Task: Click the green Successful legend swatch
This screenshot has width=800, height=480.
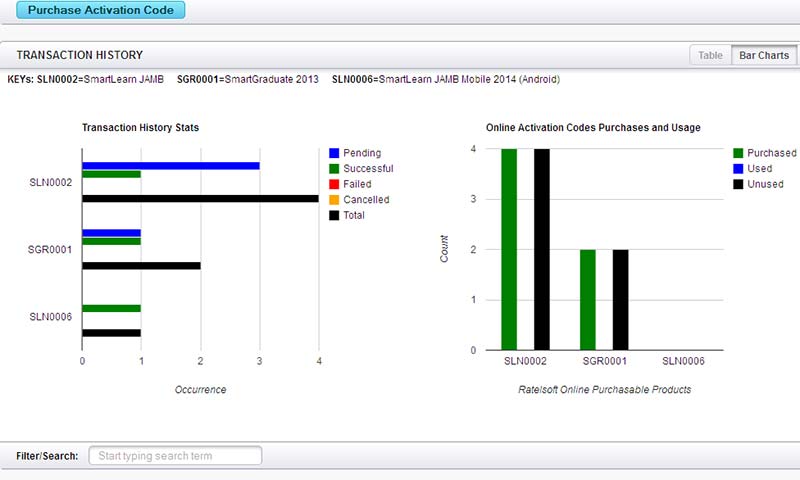Action: 335,169
